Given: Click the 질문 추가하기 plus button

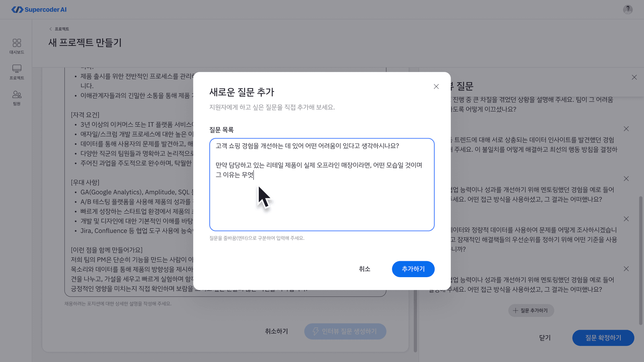Looking at the screenshot, I should (531, 310).
